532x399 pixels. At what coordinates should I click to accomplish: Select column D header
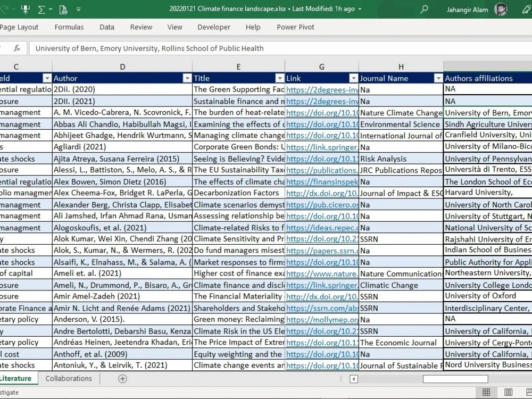click(x=122, y=67)
